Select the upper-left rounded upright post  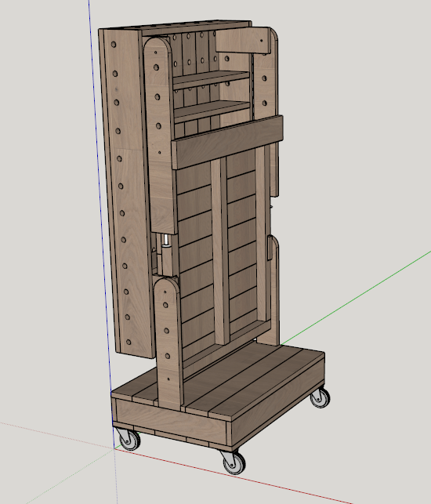pos(160,135)
